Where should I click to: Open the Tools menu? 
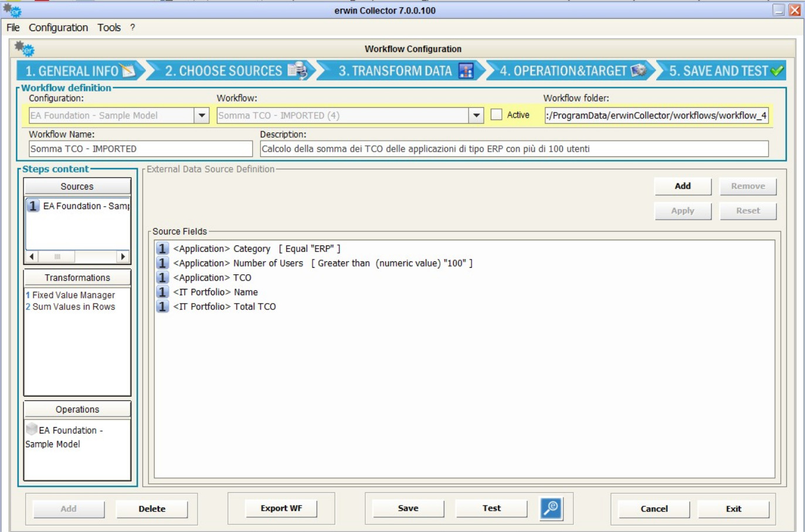tap(109, 28)
